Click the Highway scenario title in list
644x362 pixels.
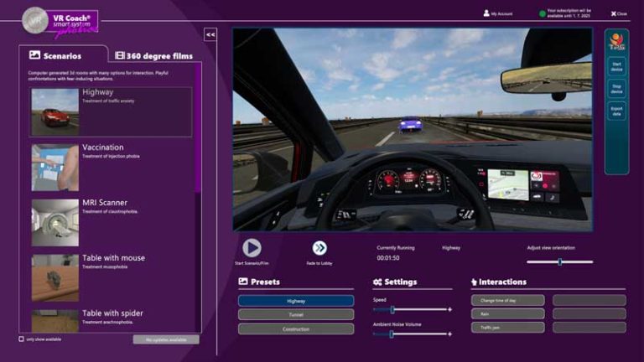[98, 92]
